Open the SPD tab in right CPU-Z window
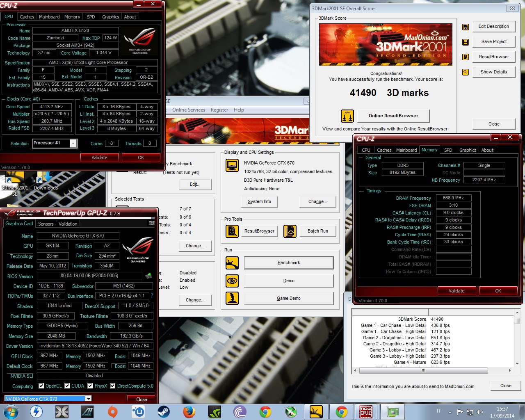 pyautogui.click(x=448, y=150)
